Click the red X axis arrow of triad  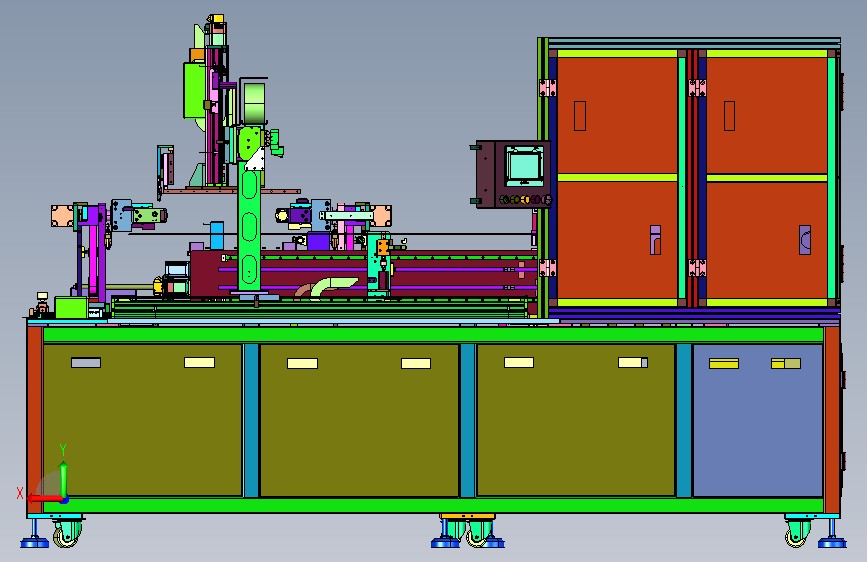44,498
